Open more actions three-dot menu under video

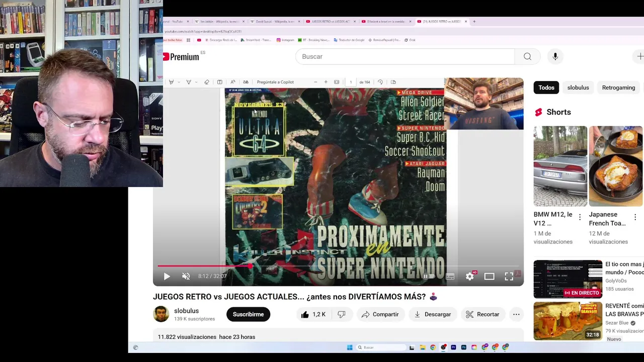click(x=516, y=314)
